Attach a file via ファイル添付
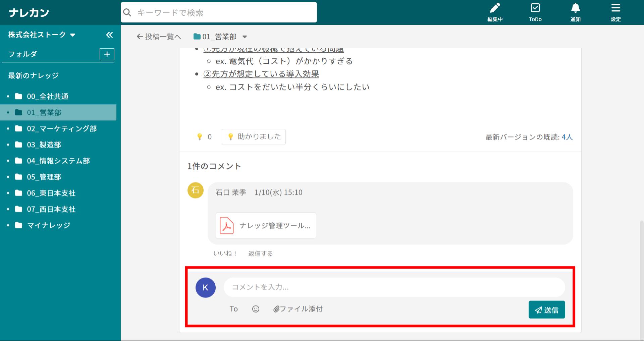Screen dimensions: 644x341 coord(298,309)
